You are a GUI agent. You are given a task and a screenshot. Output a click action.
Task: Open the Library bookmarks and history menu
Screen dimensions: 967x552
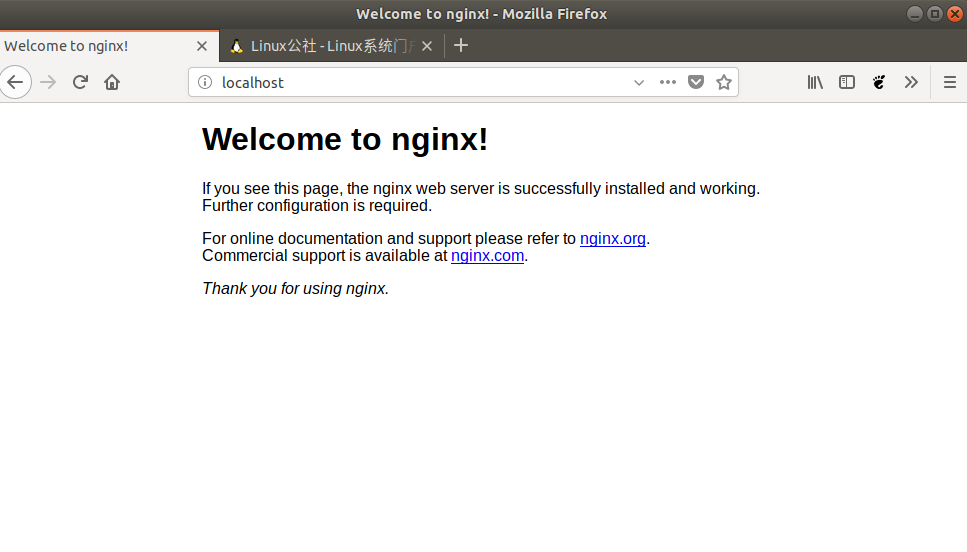point(815,82)
